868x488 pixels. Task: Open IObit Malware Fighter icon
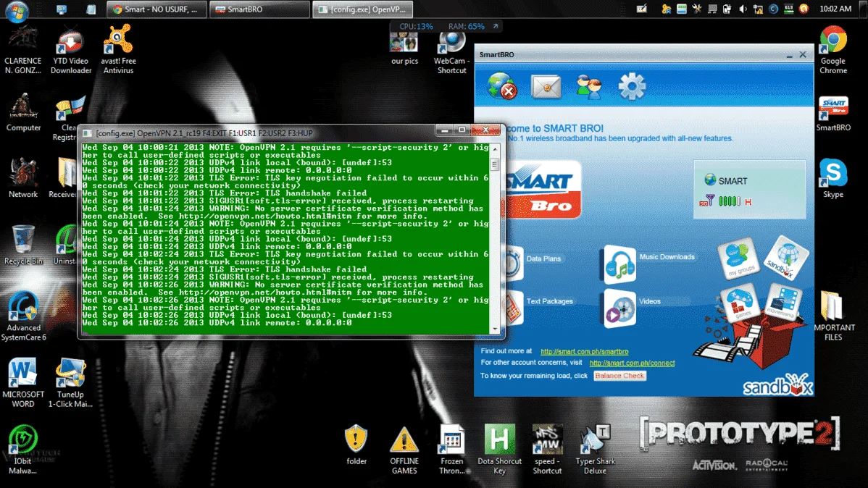point(23,450)
